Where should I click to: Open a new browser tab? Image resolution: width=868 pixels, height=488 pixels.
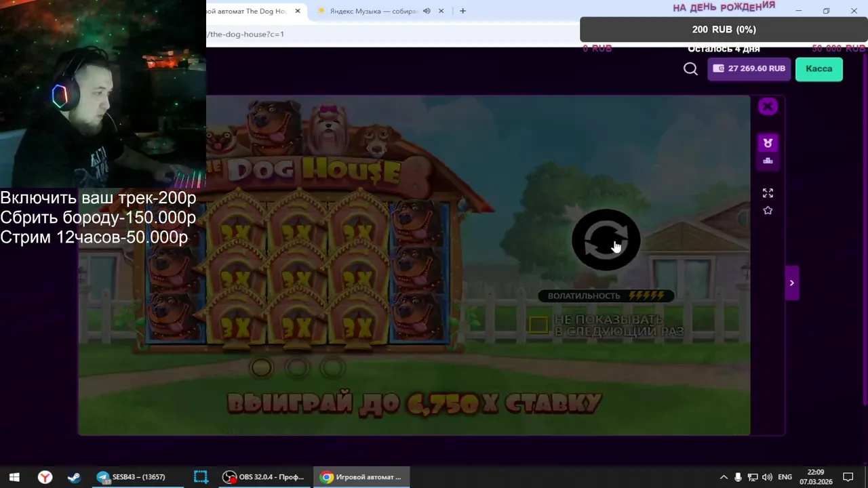[463, 11]
